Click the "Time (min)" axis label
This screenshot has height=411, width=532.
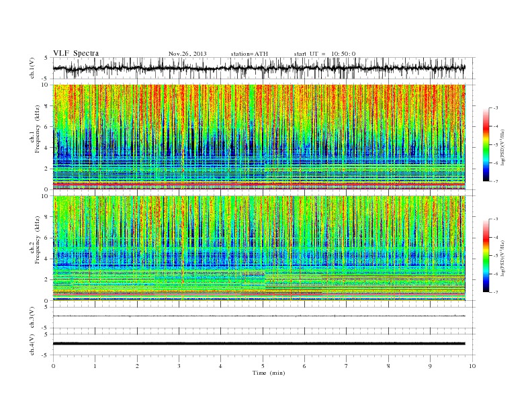269,373
